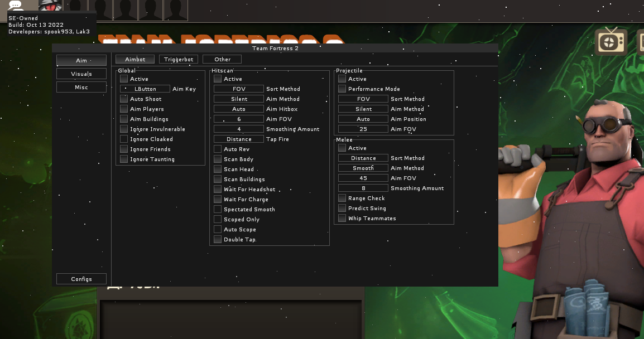Open the Configs section
The image size is (644, 339).
pos(81,279)
